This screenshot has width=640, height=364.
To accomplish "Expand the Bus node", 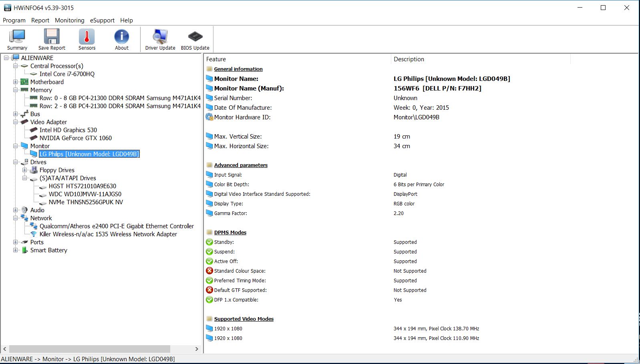I will [15, 114].
